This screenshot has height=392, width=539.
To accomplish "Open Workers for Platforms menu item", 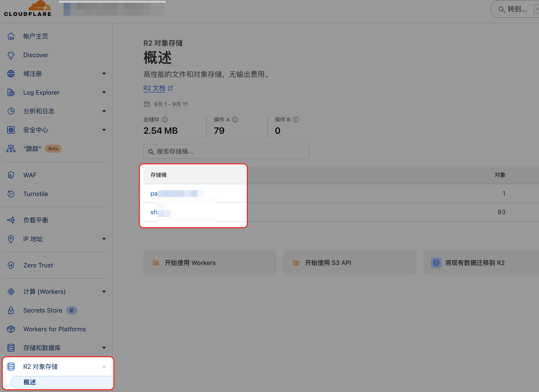I will coord(54,329).
